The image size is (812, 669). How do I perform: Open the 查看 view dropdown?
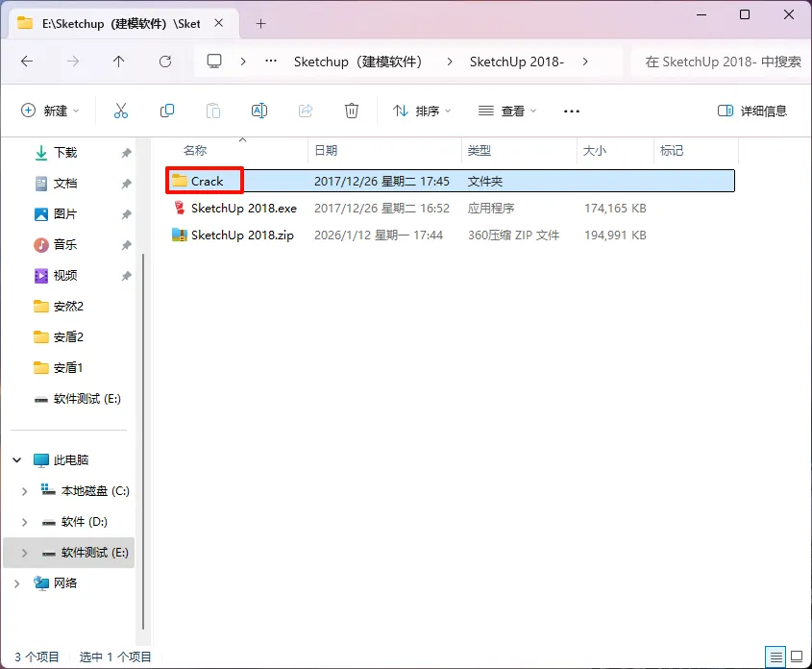click(x=507, y=111)
